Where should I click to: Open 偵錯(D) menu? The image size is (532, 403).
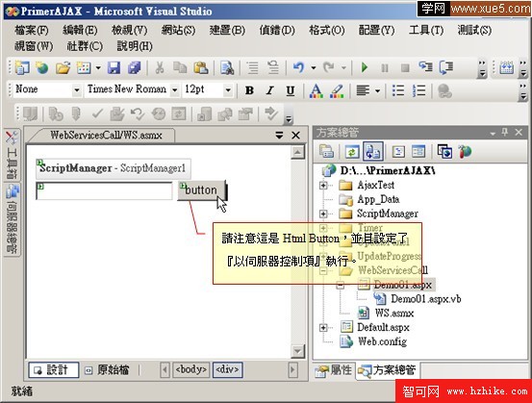click(x=277, y=30)
